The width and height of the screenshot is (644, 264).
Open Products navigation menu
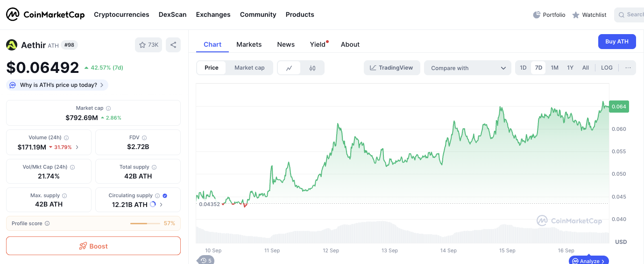coord(300,14)
